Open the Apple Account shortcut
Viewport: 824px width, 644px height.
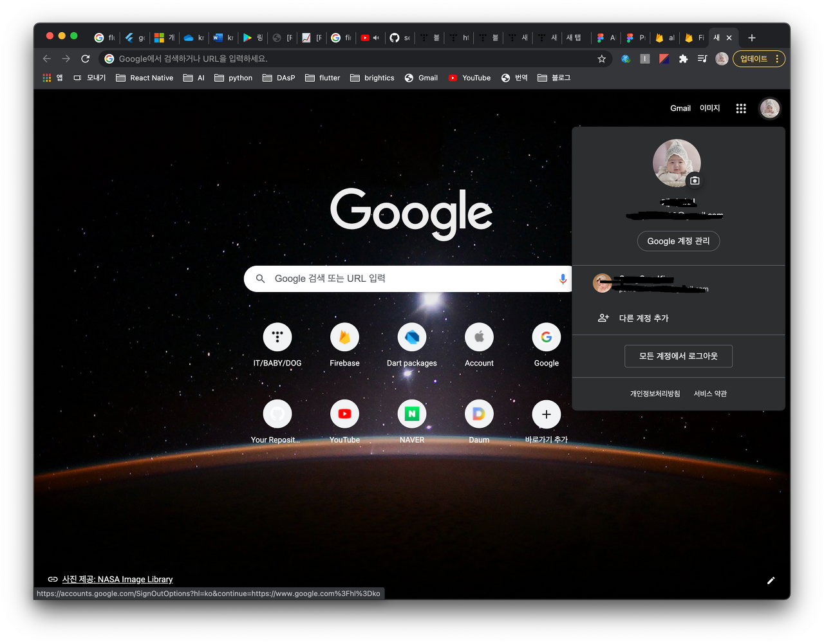tap(479, 345)
